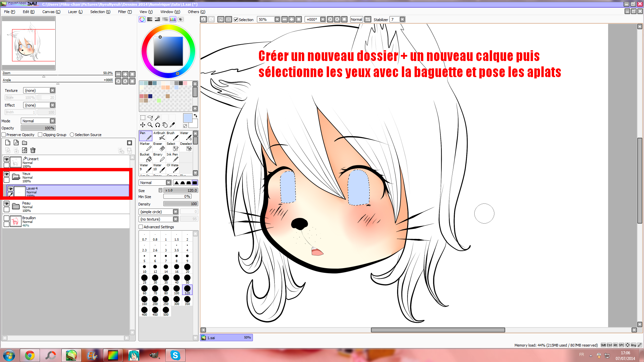Open the layer Mode dropdown
644x362 pixels.
pyautogui.click(x=52, y=121)
